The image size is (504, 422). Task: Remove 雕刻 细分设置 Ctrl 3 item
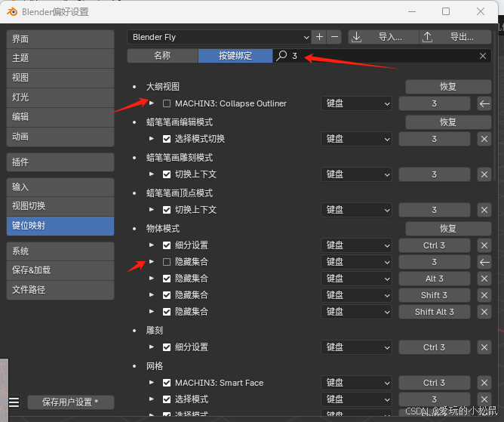click(x=484, y=347)
